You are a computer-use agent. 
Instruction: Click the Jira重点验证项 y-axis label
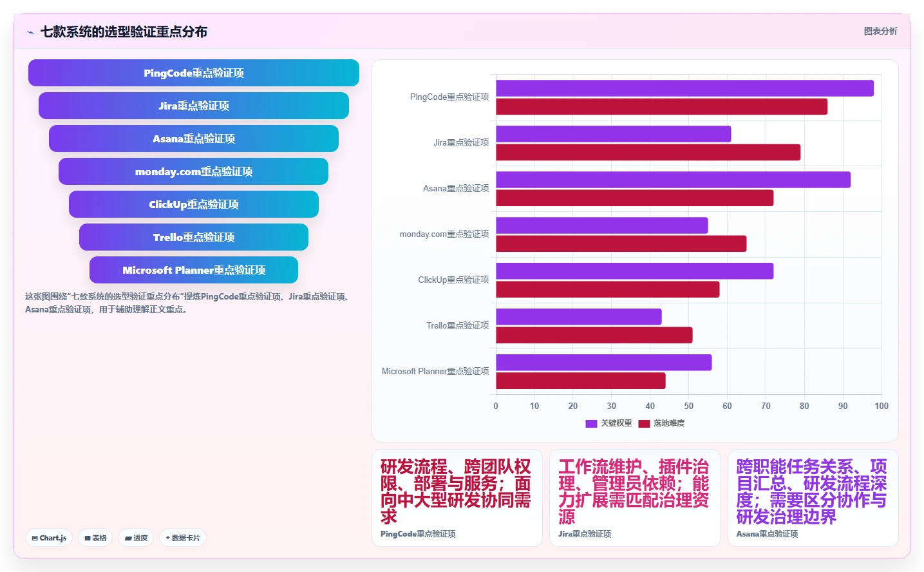pyautogui.click(x=461, y=143)
